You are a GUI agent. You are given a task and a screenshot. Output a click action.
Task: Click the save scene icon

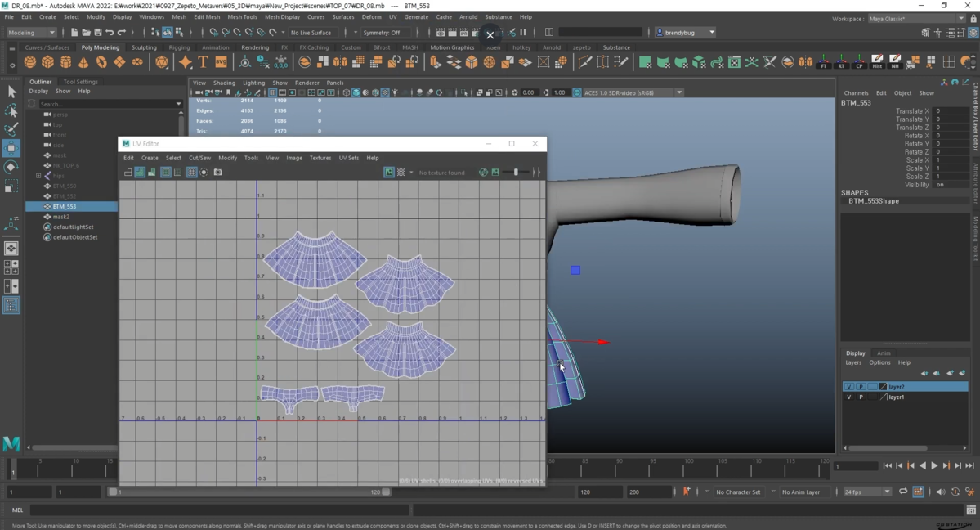97,33
